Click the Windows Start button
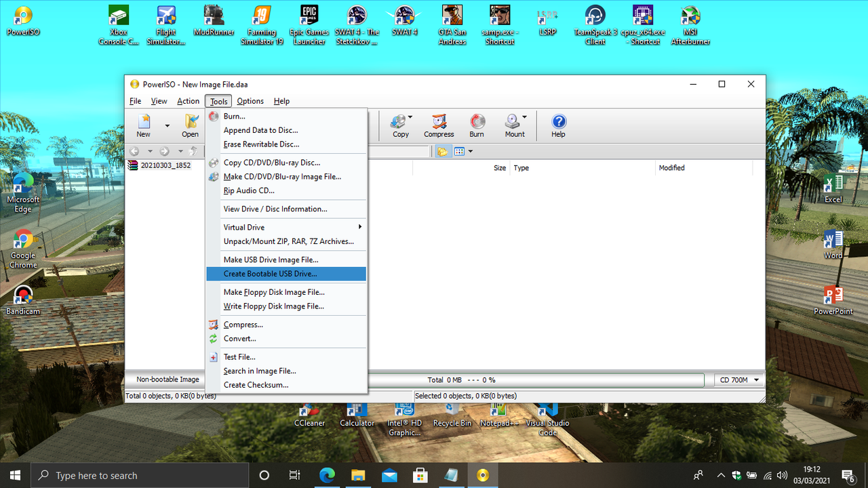 point(15,475)
